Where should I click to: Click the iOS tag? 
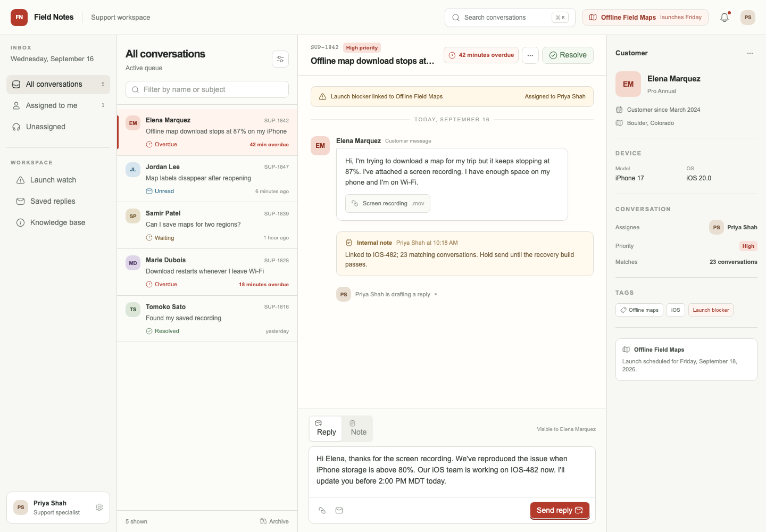676,310
